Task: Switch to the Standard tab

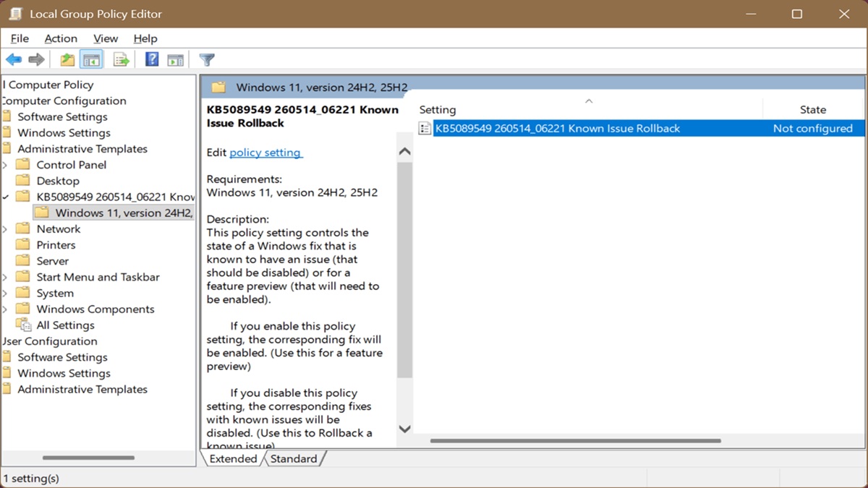Action: pyautogui.click(x=294, y=458)
